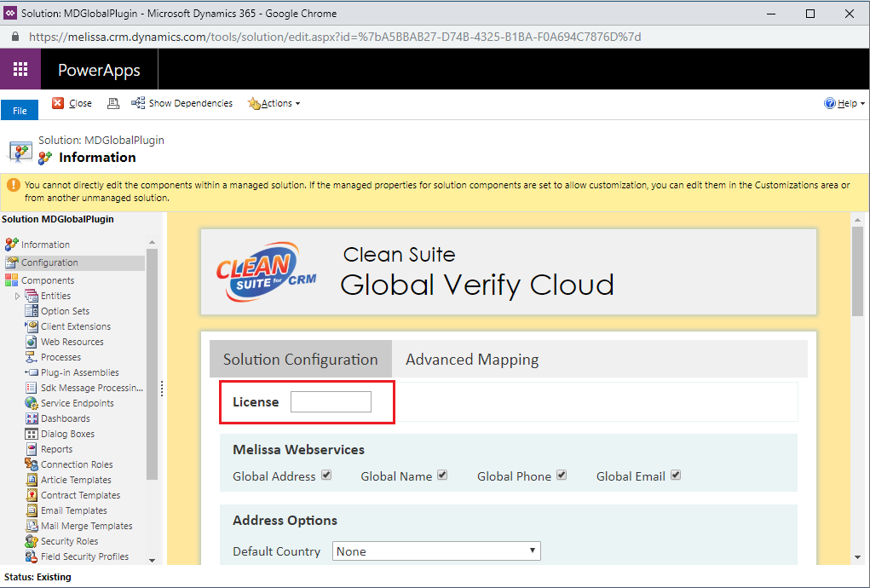Screen dimensions: 870x588
Task: Click the Close button in the toolbar
Action: click(72, 103)
